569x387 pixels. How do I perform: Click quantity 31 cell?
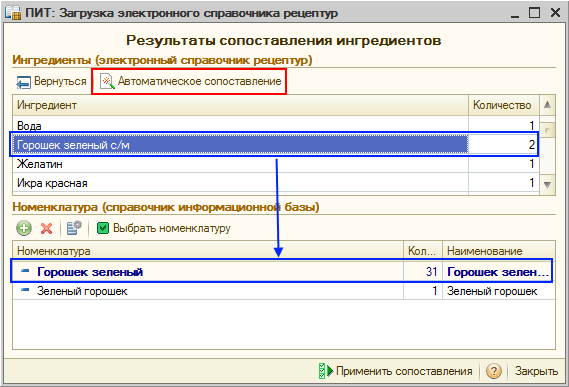[423, 271]
